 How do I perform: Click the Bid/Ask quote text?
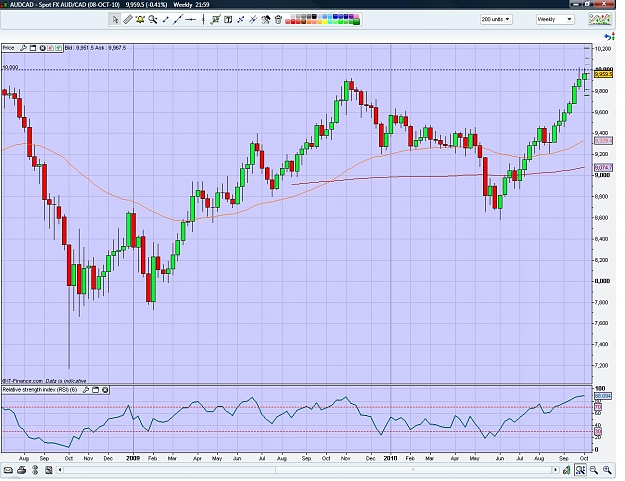point(95,48)
